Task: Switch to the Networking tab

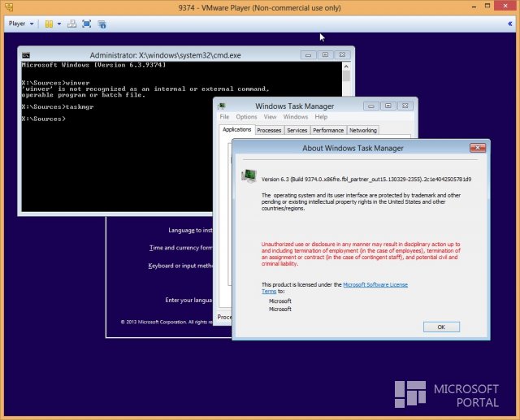Action: [x=363, y=130]
